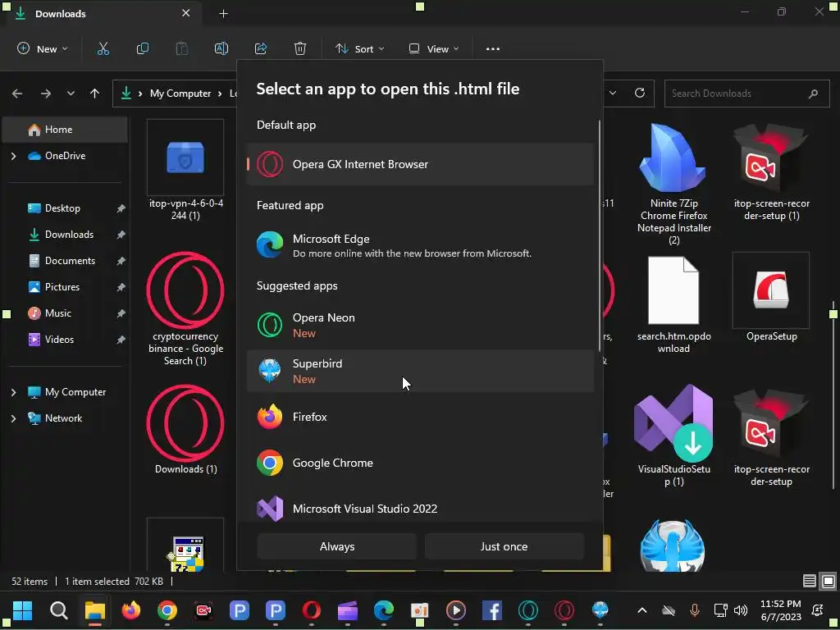Expand the My Computer tree node
The height and width of the screenshot is (630, 840).
click(x=13, y=392)
